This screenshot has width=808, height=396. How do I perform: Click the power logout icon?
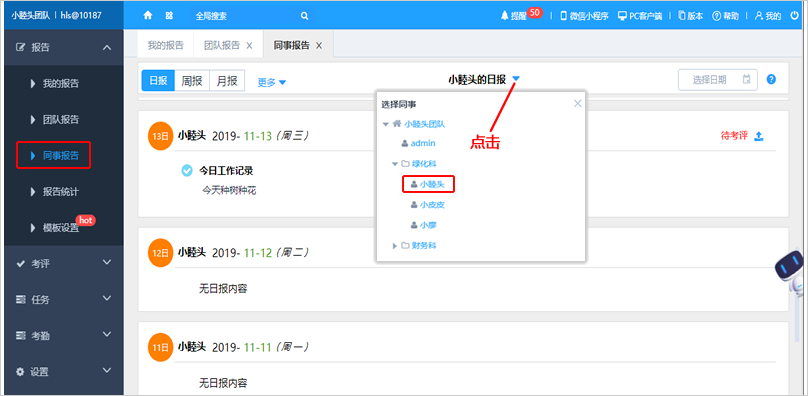[x=794, y=16]
